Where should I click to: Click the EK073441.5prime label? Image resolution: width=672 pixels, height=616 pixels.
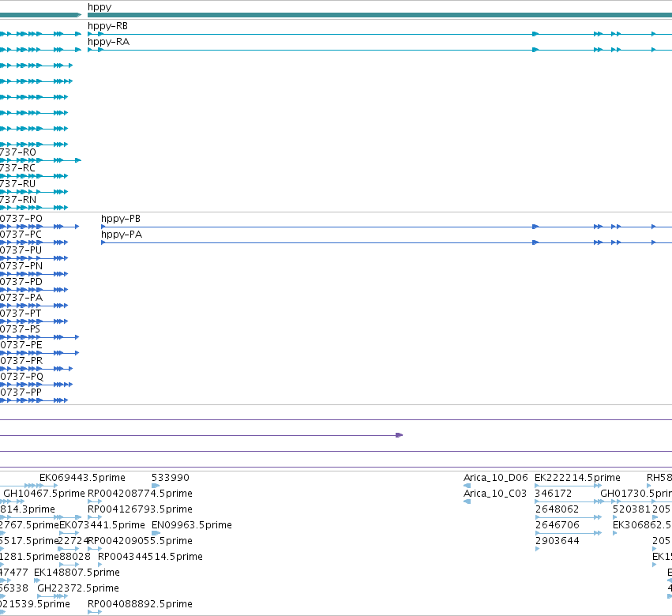tap(102, 525)
